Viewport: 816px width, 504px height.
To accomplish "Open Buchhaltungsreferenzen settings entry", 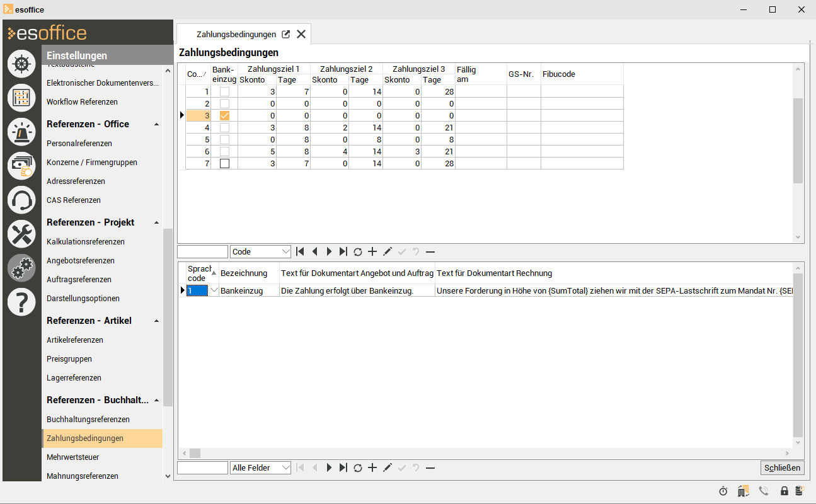I will 88,419.
